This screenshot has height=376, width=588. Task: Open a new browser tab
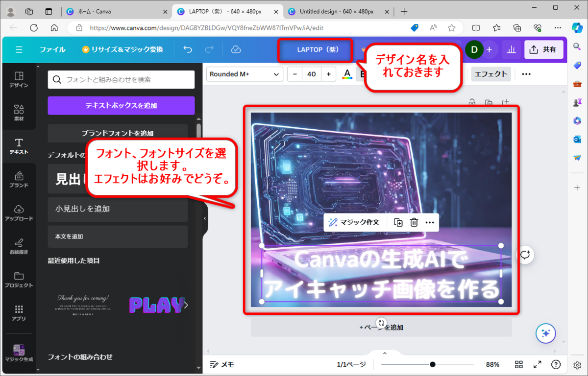(x=404, y=11)
